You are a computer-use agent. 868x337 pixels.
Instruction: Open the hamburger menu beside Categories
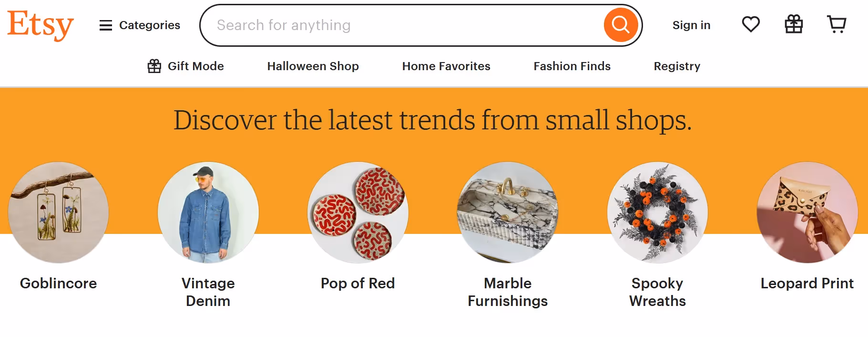coord(105,25)
